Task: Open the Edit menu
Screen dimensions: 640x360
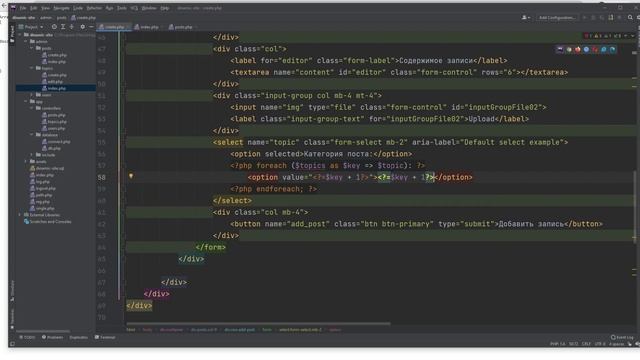Action: click(x=33, y=8)
